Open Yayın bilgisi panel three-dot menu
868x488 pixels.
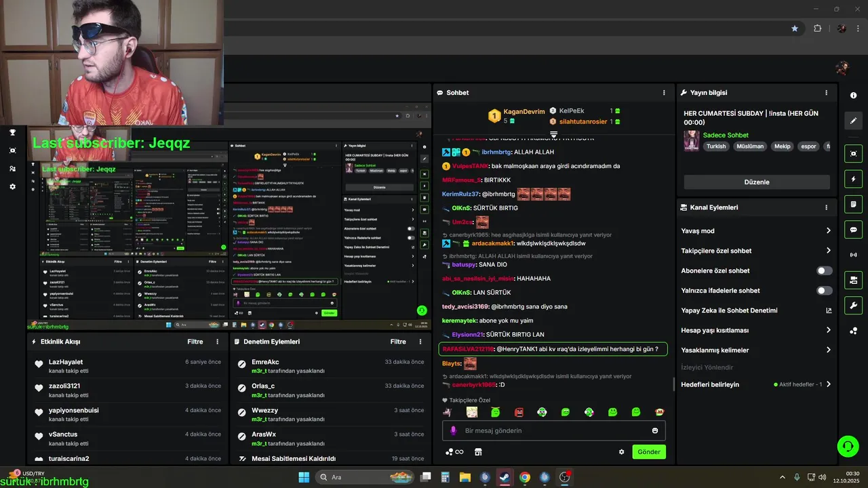click(826, 93)
